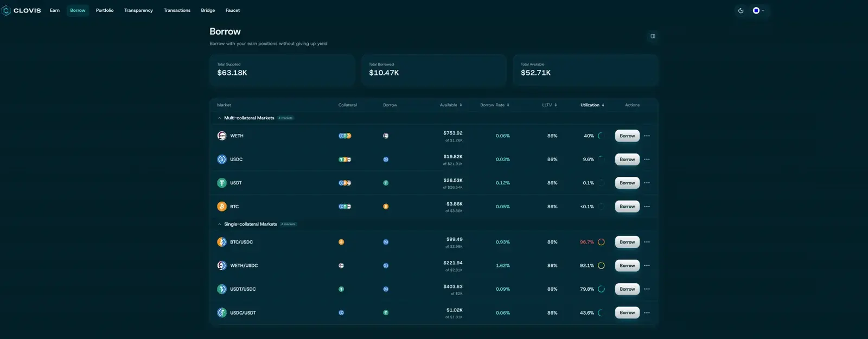Open the Transparency page
Viewport: 868px width, 339px height.
138,10
